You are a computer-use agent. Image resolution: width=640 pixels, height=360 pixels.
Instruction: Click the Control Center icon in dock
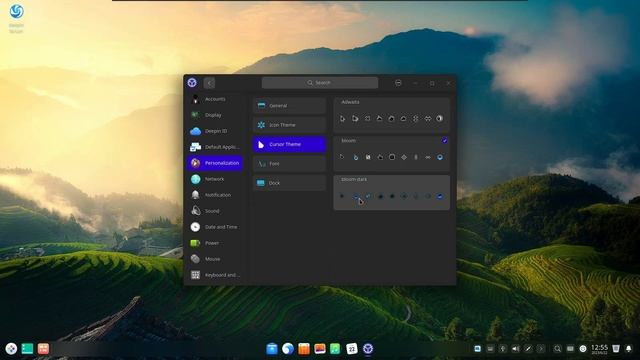click(368, 349)
